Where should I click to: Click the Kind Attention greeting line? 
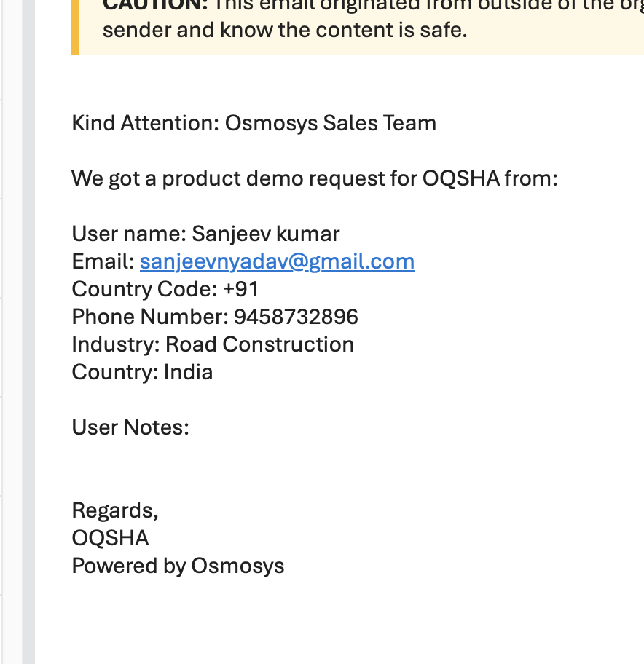[254, 123]
